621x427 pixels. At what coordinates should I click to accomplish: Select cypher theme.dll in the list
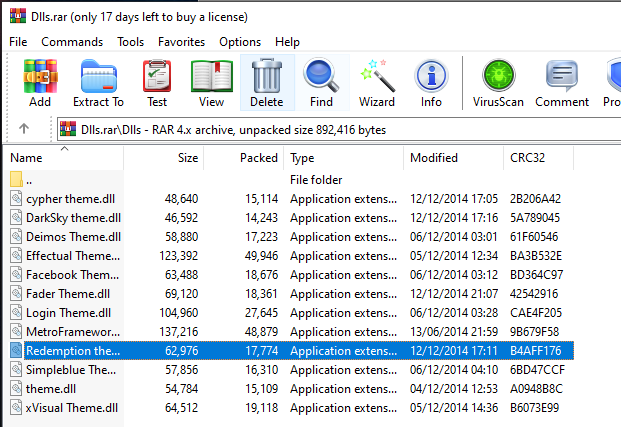click(x=72, y=198)
